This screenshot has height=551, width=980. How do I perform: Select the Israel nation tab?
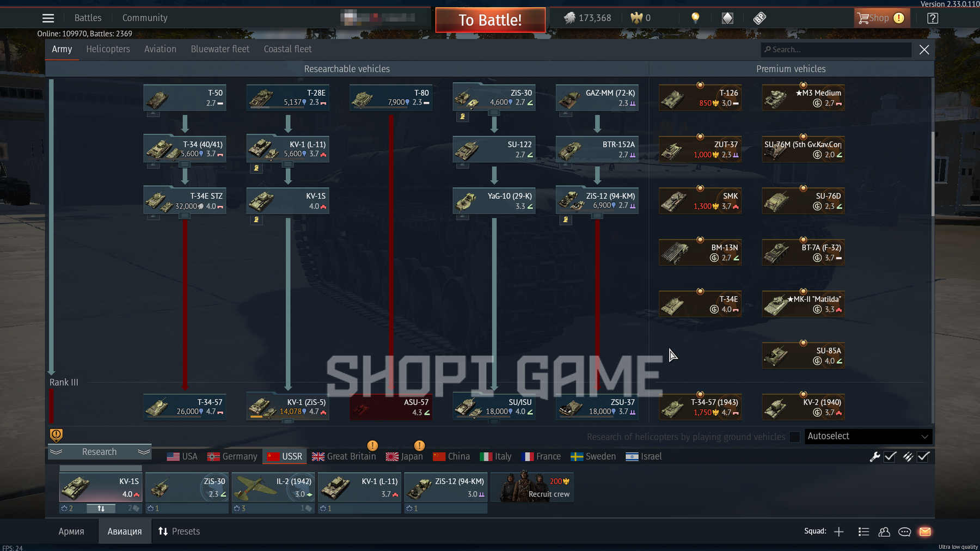tap(644, 457)
